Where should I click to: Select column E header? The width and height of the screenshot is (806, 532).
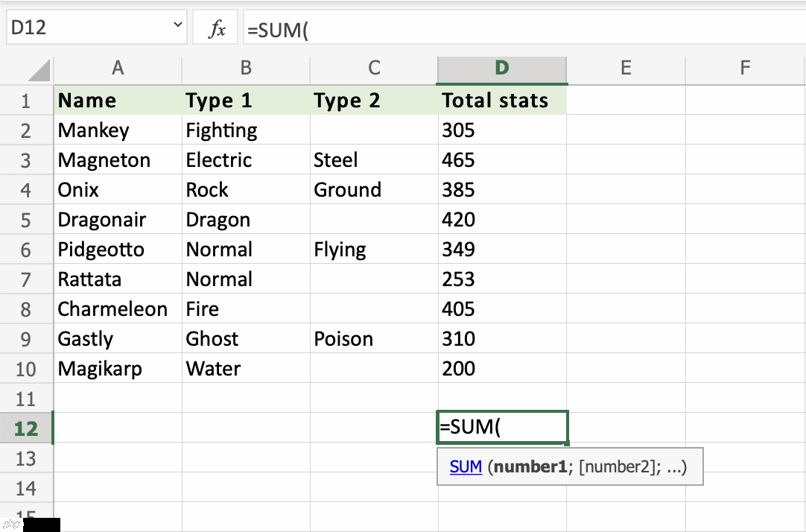[626, 69]
